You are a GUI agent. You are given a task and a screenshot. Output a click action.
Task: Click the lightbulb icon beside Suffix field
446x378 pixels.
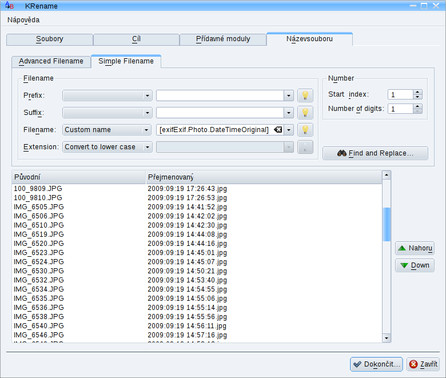tap(305, 113)
